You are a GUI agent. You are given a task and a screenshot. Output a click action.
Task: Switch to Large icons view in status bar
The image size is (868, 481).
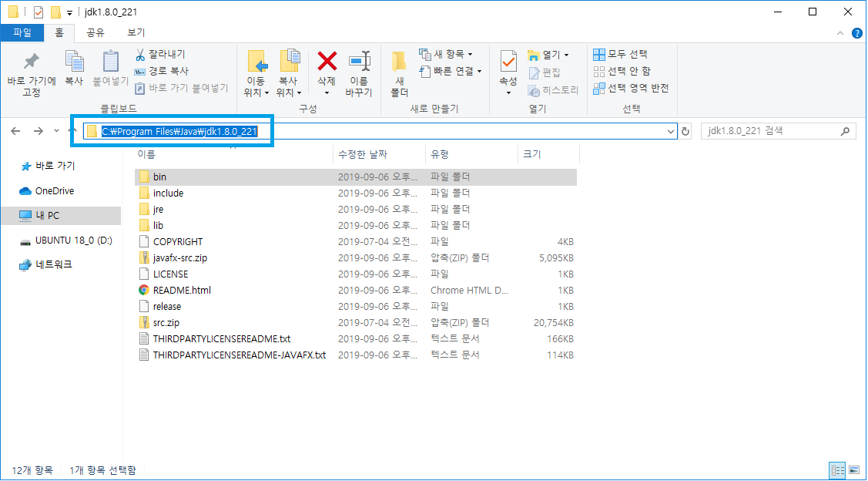[x=853, y=471]
